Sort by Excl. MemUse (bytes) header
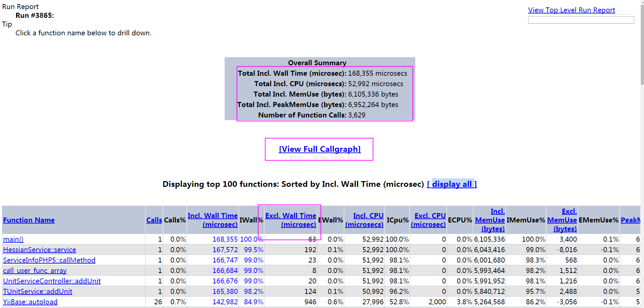 coord(562,220)
